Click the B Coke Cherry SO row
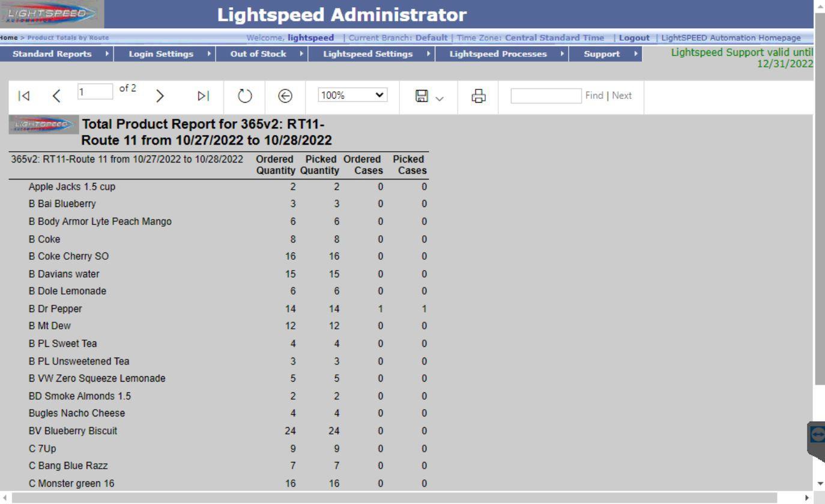Screen dimensions: 825x504 219,256
